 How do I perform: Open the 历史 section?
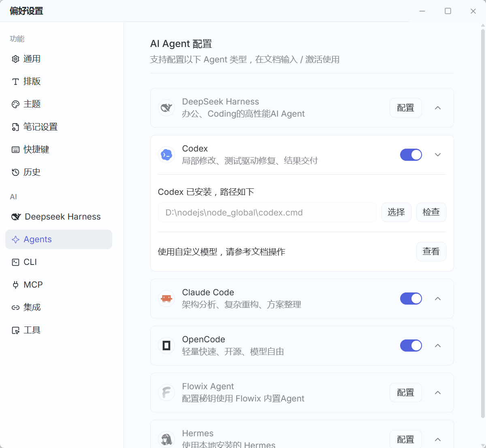(x=59, y=173)
